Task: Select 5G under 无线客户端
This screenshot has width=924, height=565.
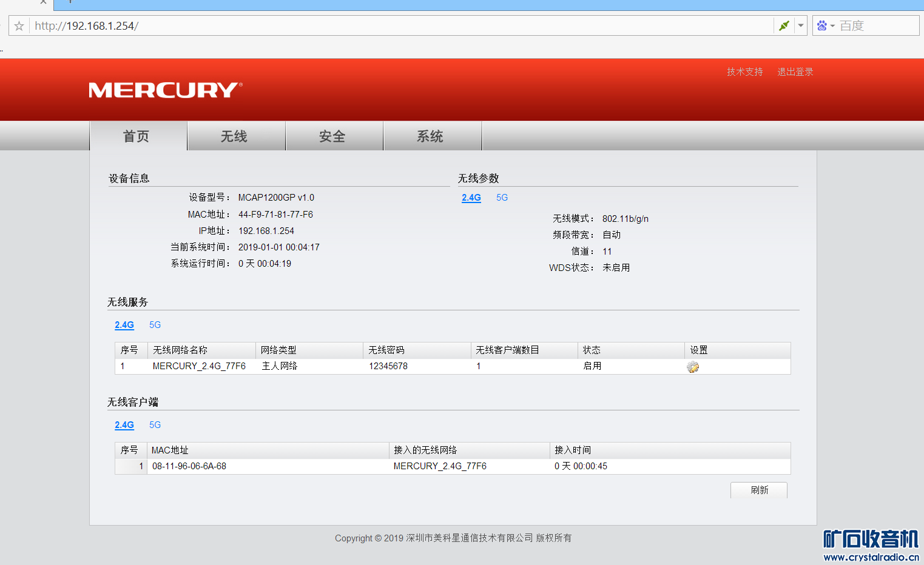Action: pyautogui.click(x=155, y=425)
